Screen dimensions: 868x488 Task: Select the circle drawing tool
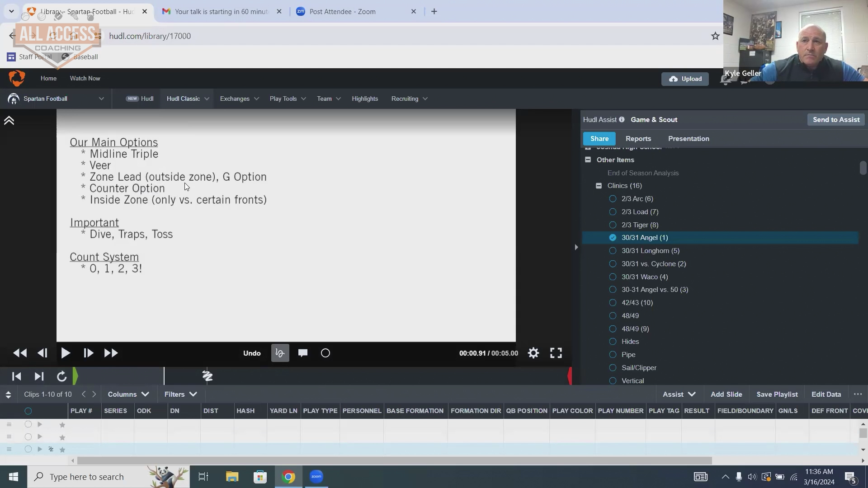[325, 353]
